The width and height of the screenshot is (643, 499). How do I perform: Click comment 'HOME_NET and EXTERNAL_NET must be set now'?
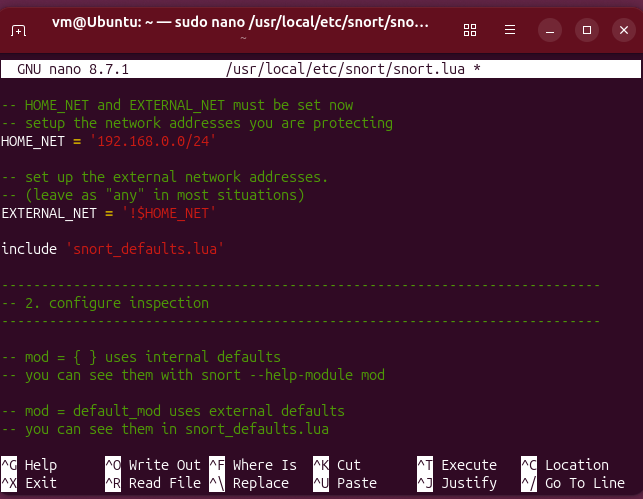pyautogui.click(x=177, y=105)
